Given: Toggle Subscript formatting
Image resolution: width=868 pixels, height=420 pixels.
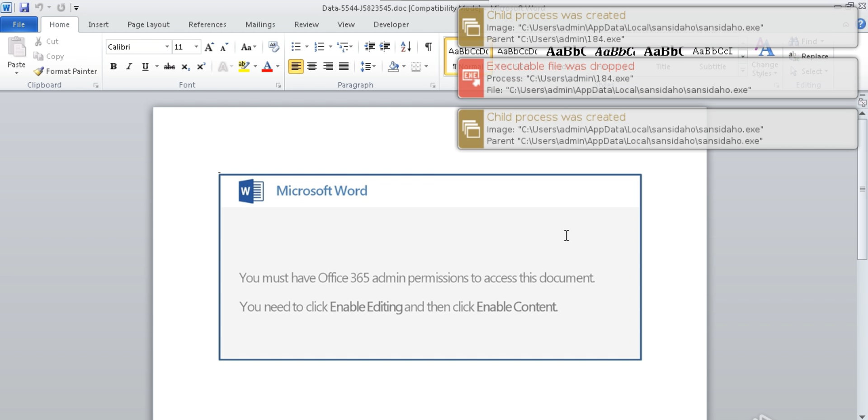Looking at the screenshot, I should [185, 67].
